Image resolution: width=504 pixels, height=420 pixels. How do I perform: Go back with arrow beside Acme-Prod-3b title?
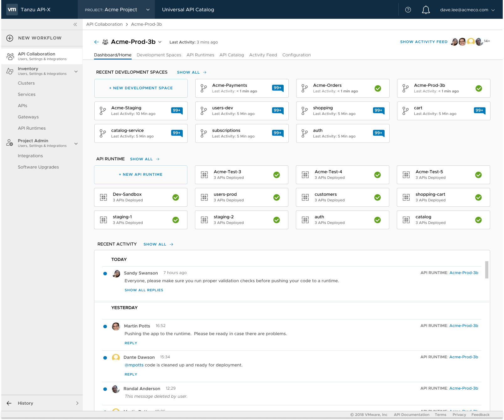pyautogui.click(x=96, y=42)
